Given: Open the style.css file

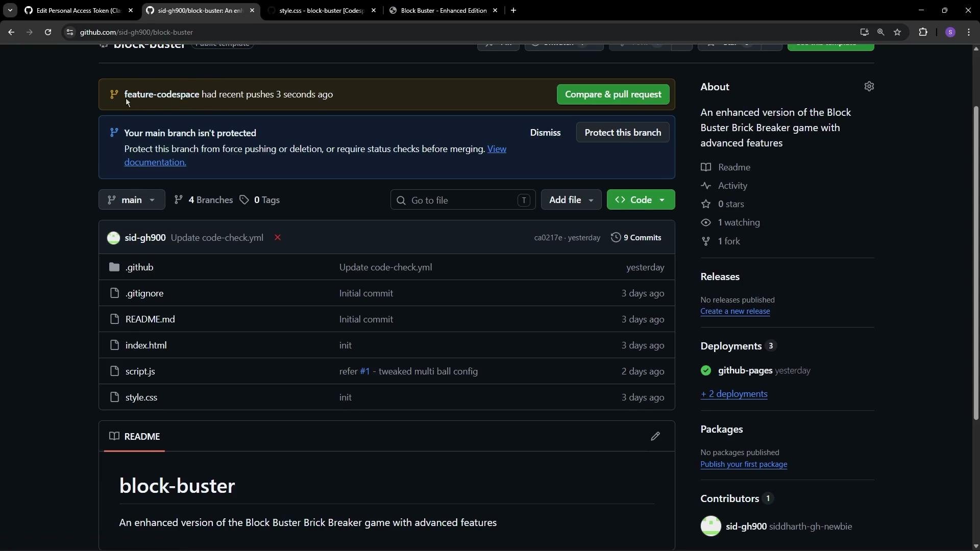Looking at the screenshot, I should 141,397.
